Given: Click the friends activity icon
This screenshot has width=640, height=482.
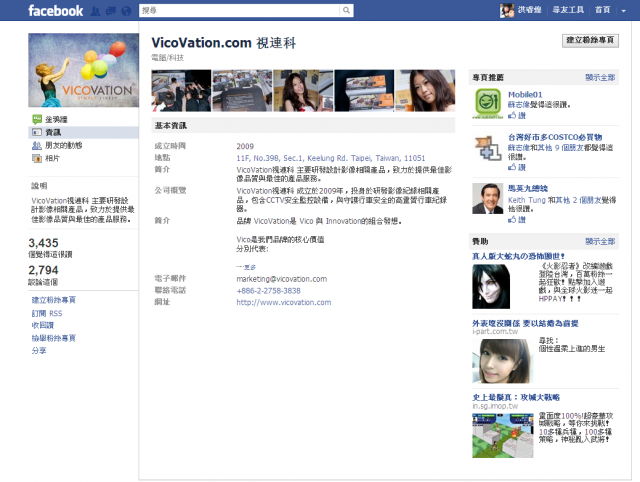Looking at the screenshot, I should pos(37,145).
